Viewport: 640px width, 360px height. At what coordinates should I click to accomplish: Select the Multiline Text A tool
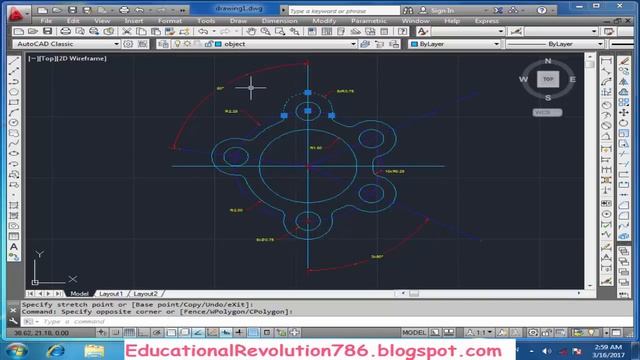tap(14, 247)
